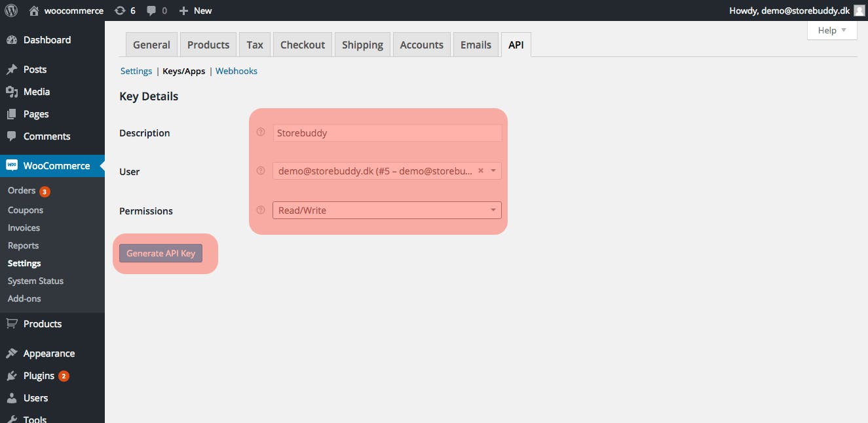Open Settings in the WooCommerce submenu
This screenshot has height=423, width=868.
(x=24, y=263)
